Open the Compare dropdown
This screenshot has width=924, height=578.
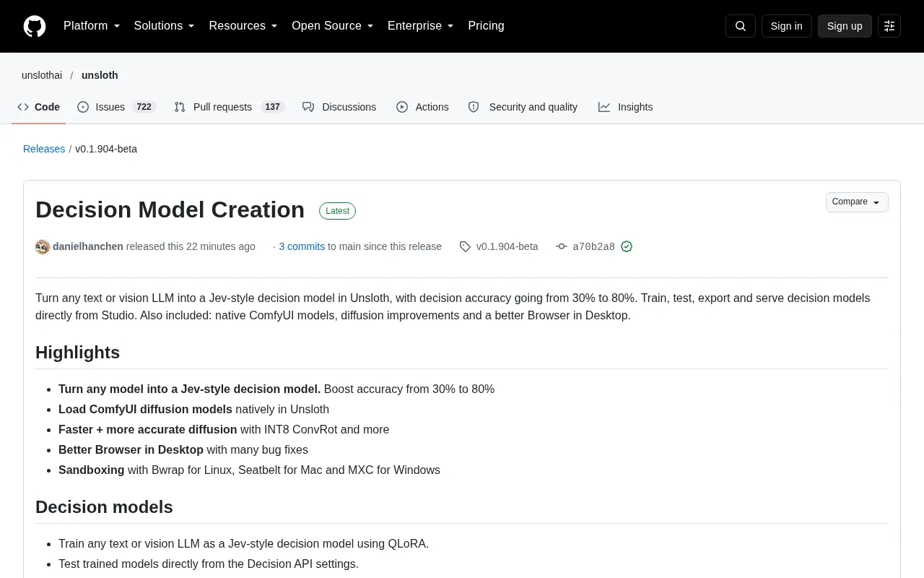[857, 202]
